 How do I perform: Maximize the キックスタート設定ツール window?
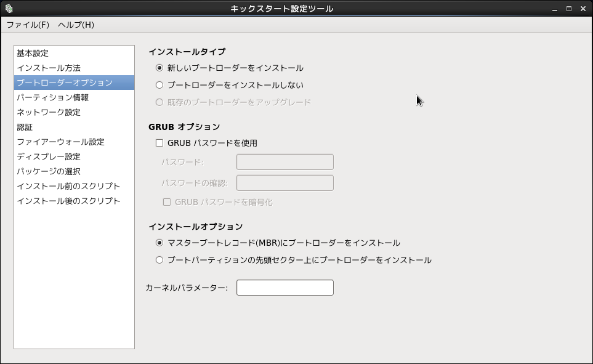(x=569, y=9)
